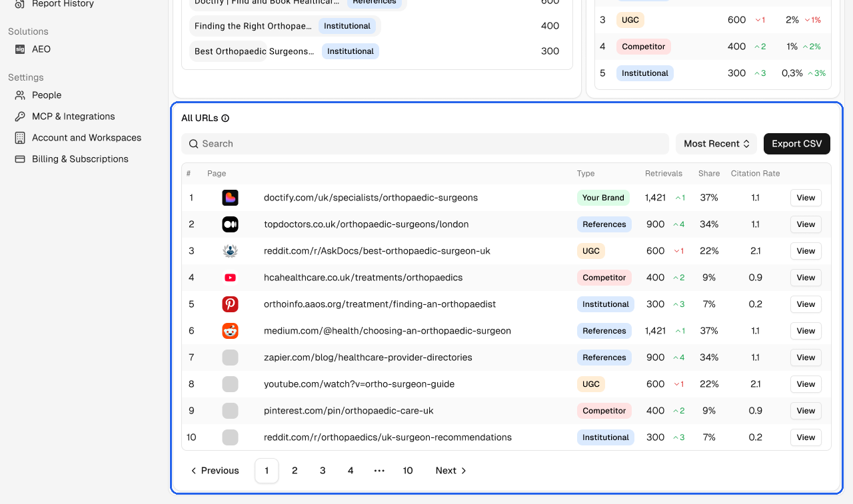Image resolution: width=853 pixels, height=504 pixels.
Task: Click the Retrievals column header
Action: 664,174
